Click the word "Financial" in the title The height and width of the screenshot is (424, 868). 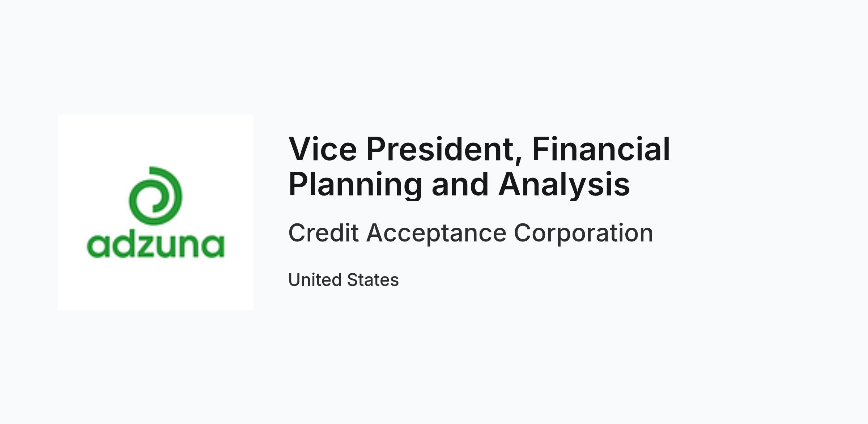pos(601,149)
